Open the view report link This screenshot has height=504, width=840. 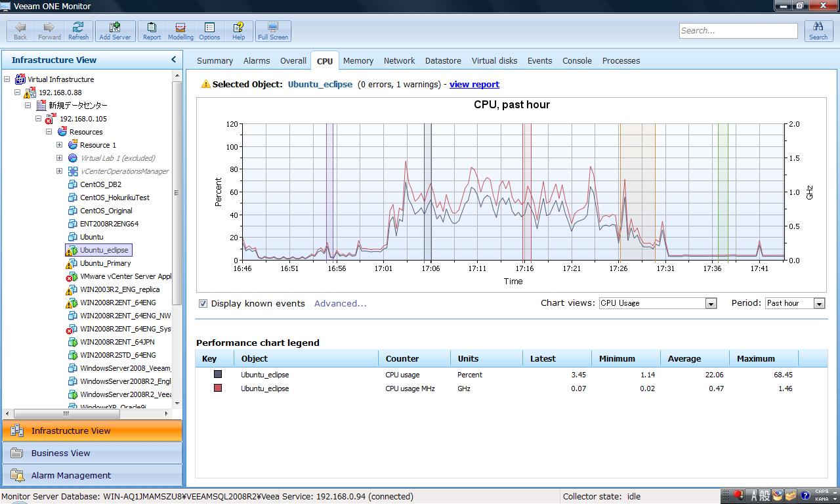474,84
